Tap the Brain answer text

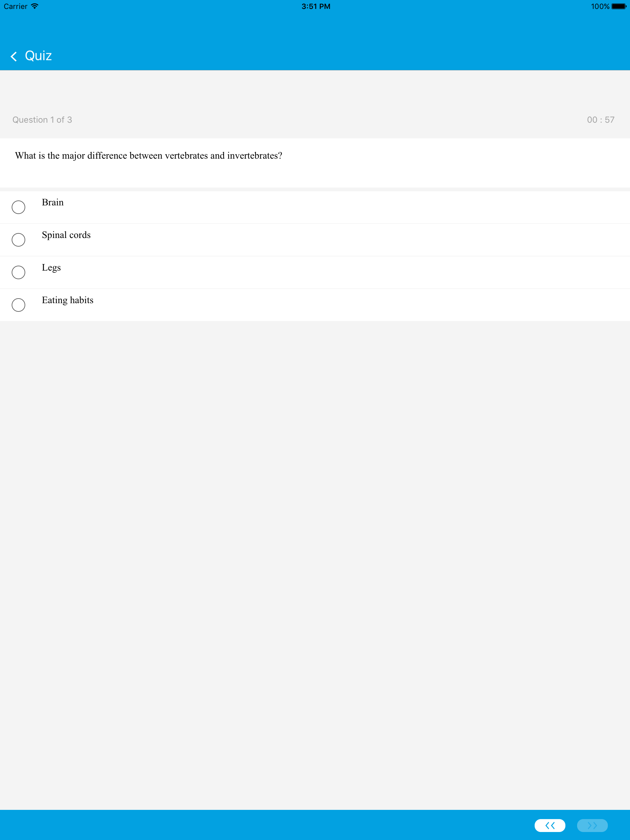pos(53,202)
